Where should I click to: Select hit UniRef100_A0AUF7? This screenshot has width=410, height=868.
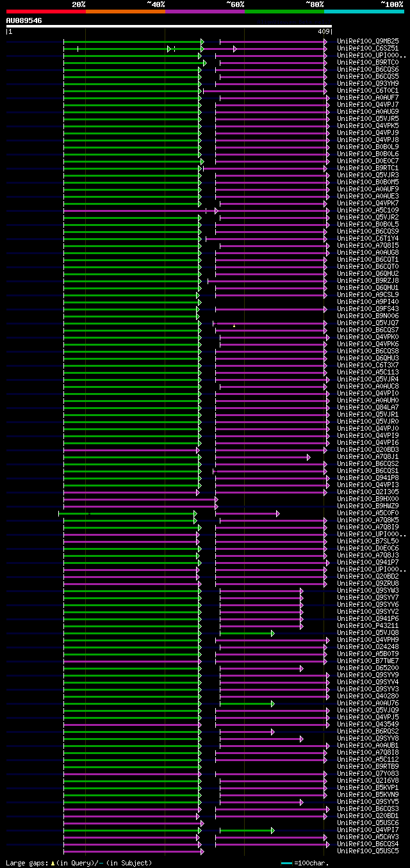(x=368, y=97)
